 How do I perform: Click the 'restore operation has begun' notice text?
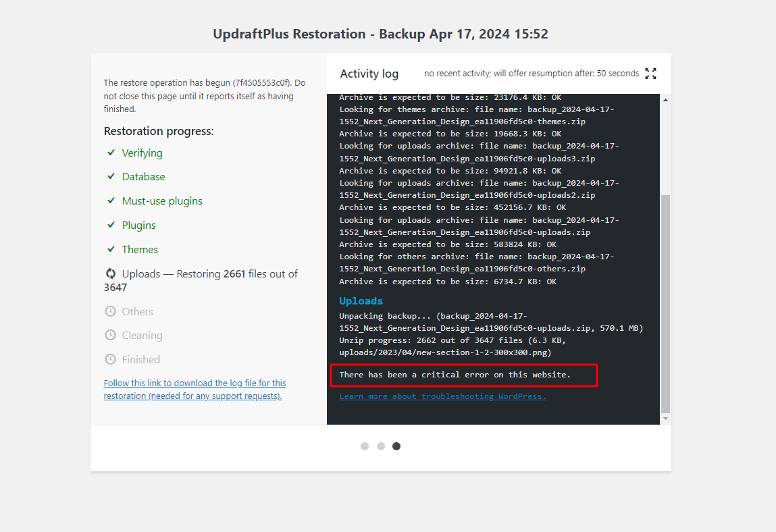pyautogui.click(x=205, y=96)
